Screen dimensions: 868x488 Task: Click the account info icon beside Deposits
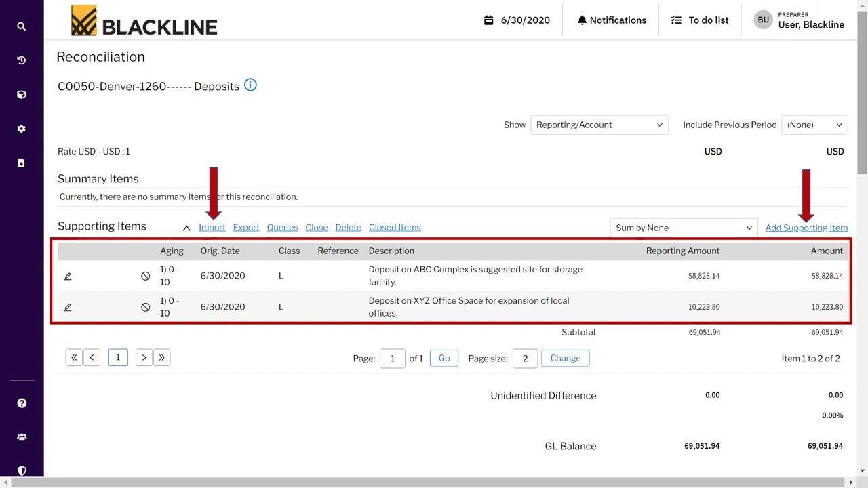250,85
